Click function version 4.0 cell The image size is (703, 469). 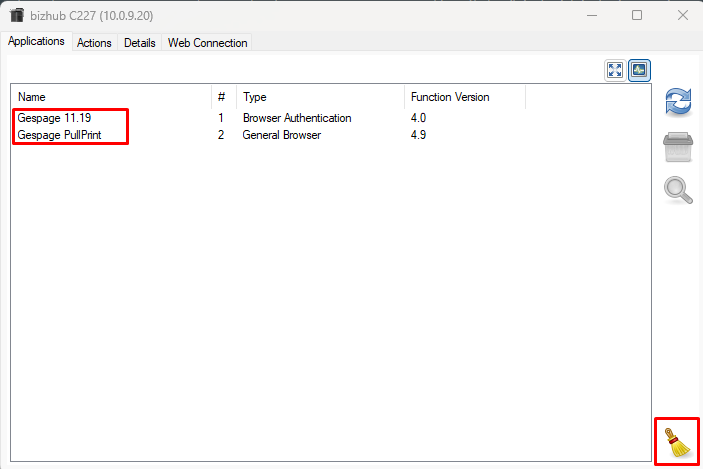418,118
